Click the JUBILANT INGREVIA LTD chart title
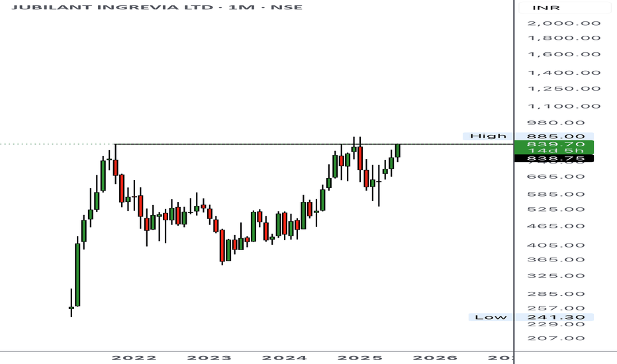The height and width of the screenshot is (364, 617). click(x=157, y=7)
